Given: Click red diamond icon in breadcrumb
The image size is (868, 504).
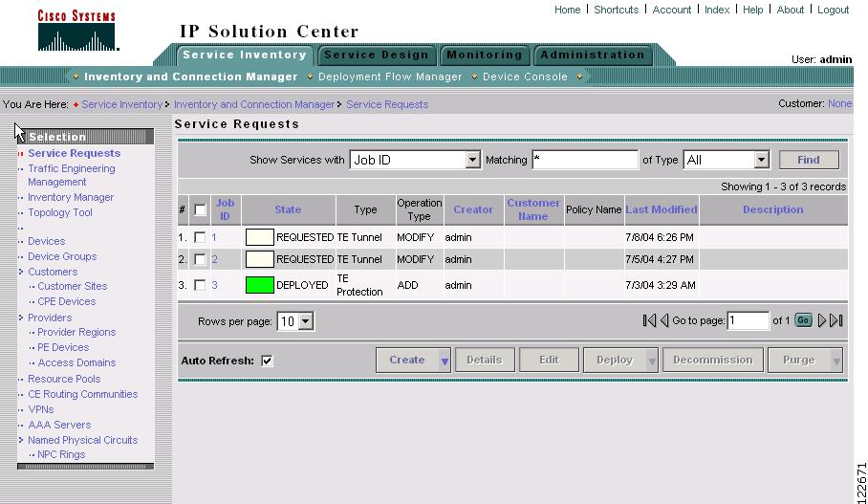Looking at the screenshot, I should click(x=76, y=104).
